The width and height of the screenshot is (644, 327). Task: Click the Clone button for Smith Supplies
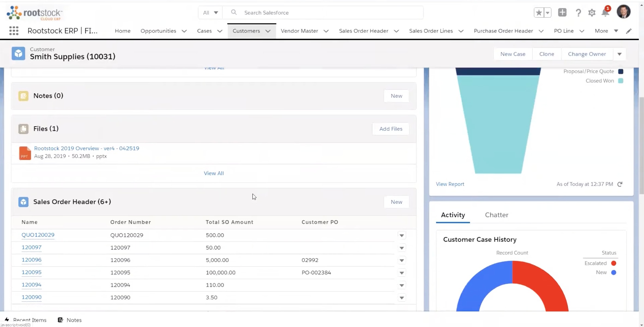coord(546,53)
